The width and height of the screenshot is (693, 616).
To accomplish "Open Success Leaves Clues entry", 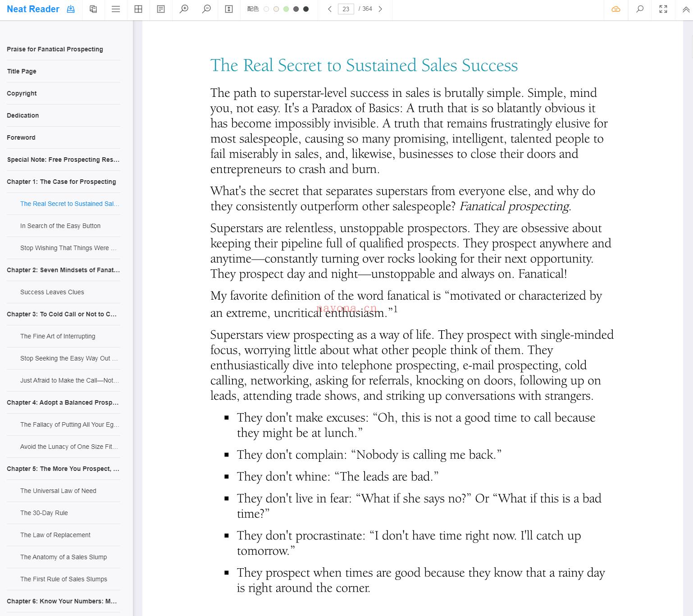I will 52,292.
